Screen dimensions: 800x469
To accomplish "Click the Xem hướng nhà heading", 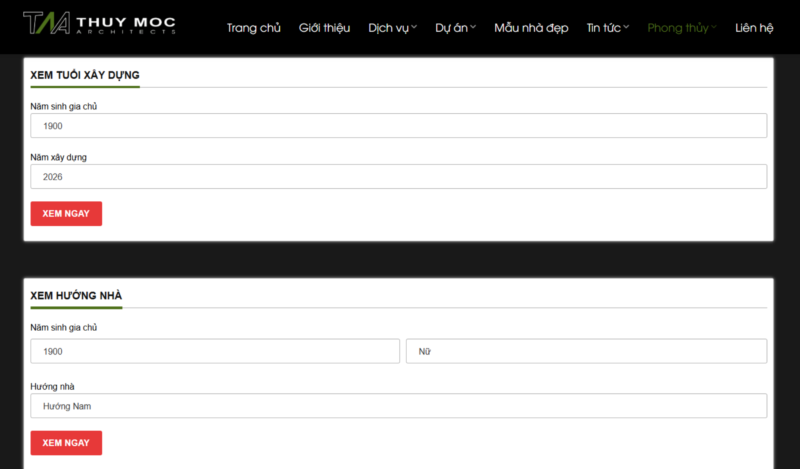I will [x=77, y=296].
